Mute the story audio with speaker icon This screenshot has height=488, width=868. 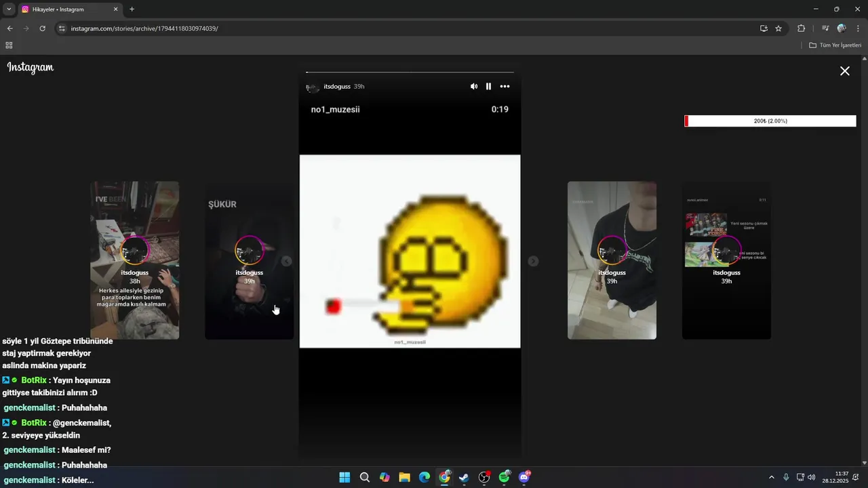474,87
